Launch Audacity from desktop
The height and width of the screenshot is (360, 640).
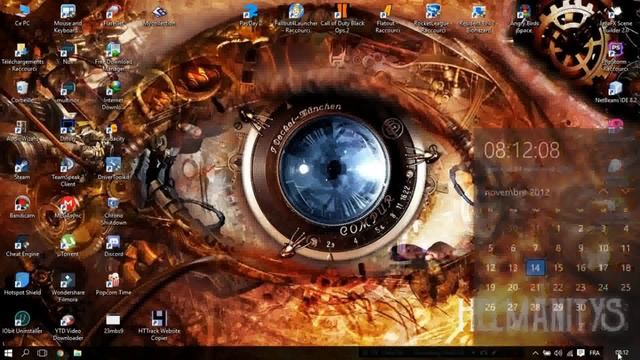113,131
